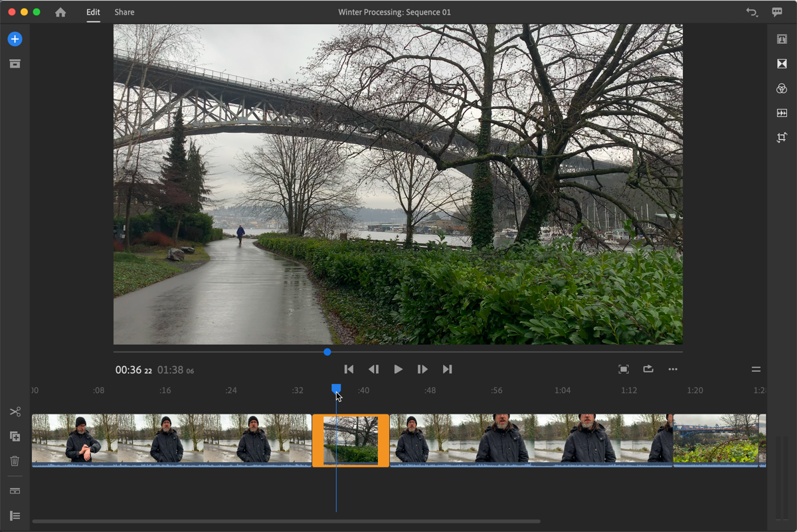The height and width of the screenshot is (532, 797).
Task: Select the Edit tab
Action: point(93,12)
